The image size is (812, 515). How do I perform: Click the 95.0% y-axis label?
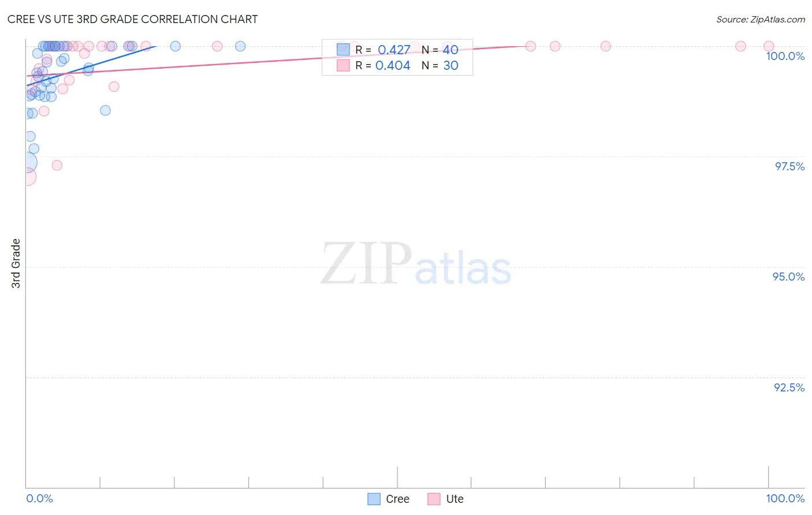coord(788,277)
